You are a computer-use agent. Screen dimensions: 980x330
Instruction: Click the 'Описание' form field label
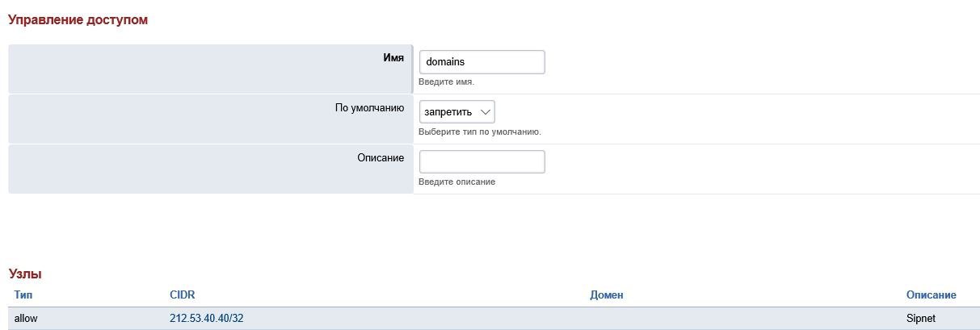pyautogui.click(x=381, y=157)
